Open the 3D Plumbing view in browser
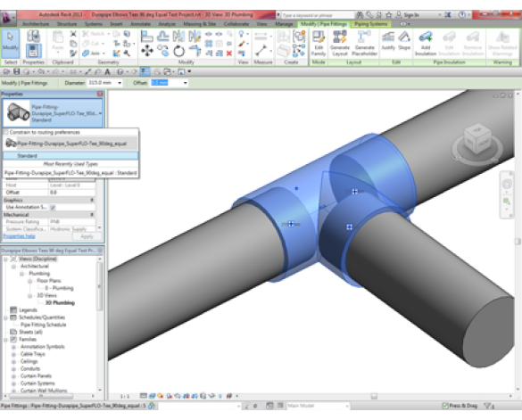522x420 pixels. tap(60, 303)
